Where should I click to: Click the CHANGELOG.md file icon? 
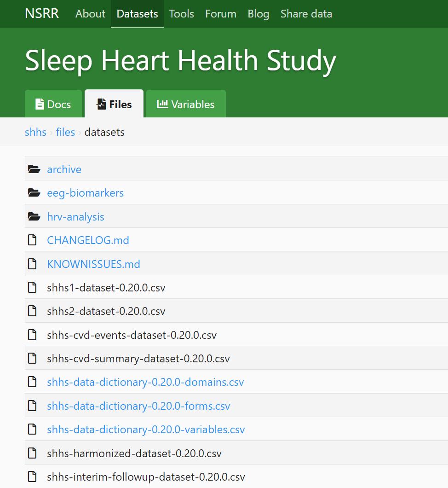coord(32,240)
